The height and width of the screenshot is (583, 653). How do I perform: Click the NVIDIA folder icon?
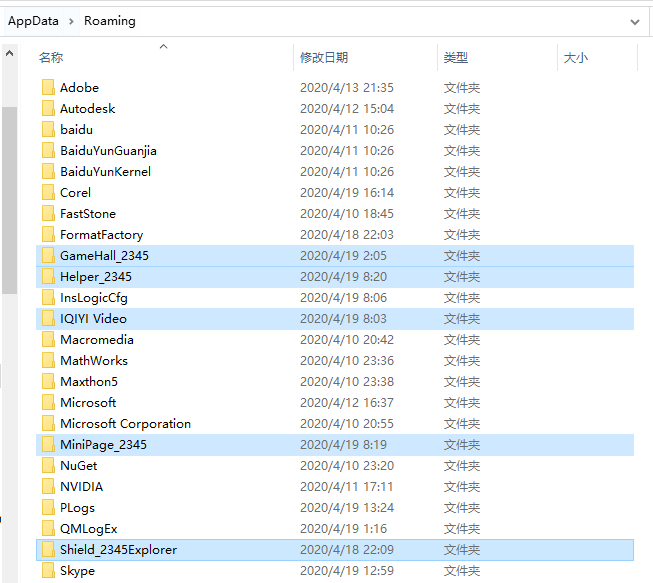click(48, 487)
